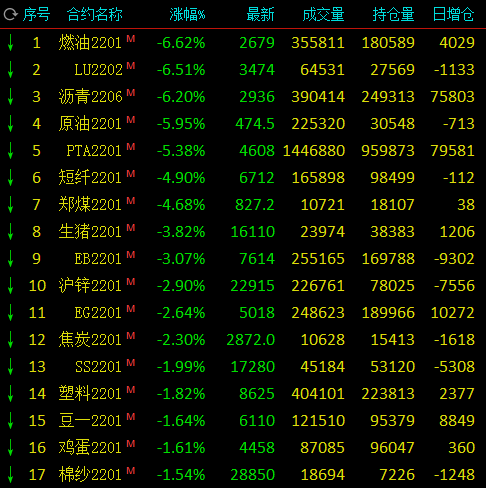Select the 沥青2206 contract name
Screen dimensions: 486x488
tap(91, 97)
